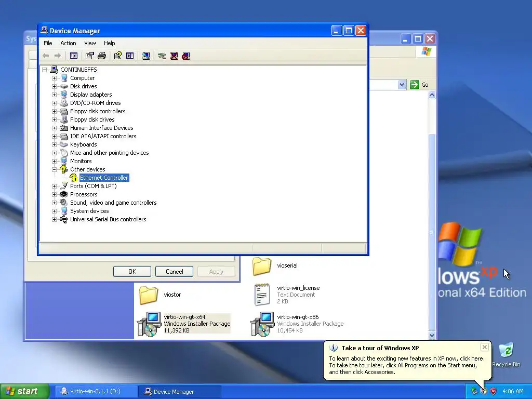Click the Windows XP tour tray icon
532x399 pixels.
[484, 391]
